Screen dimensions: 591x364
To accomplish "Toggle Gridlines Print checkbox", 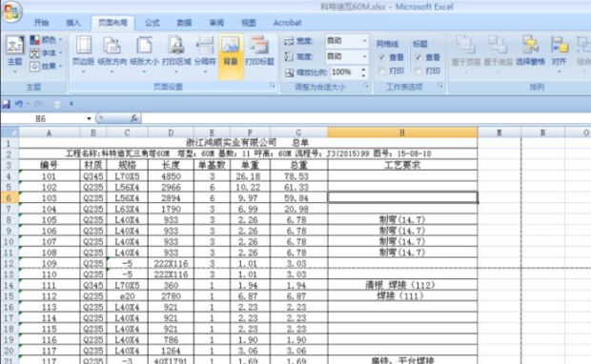I will coord(381,71).
